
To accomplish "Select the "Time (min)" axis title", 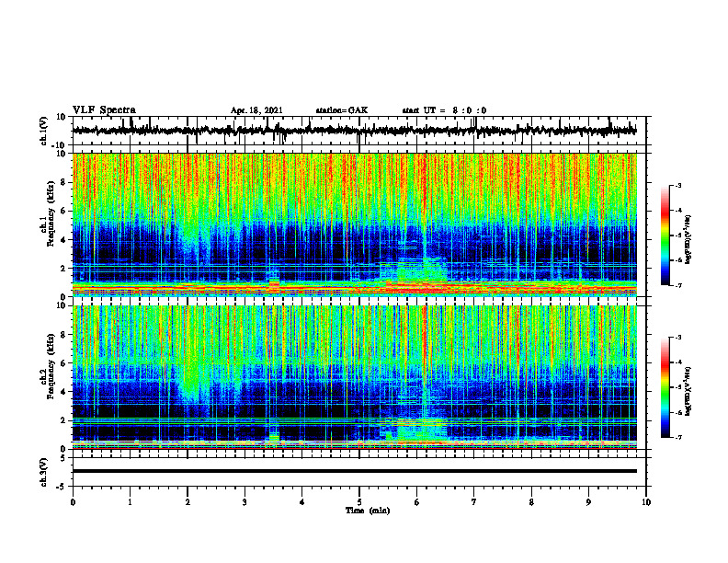I will coord(368,511).
